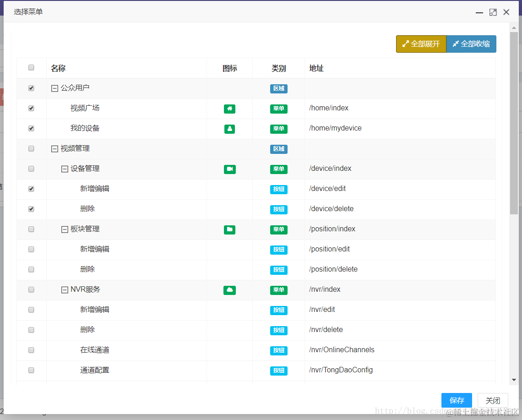This screenshot has width=522, height=420.
Task: Close the 选择菜单 dialog with X
Action: (x=506, y=12)
